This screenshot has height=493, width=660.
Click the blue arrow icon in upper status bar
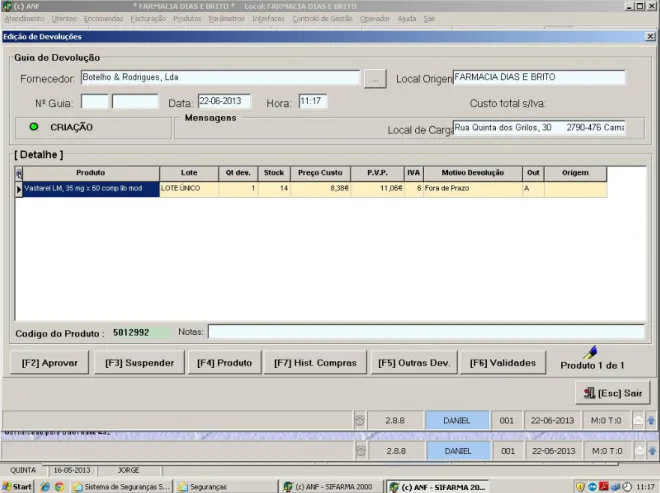pos(651,421)
